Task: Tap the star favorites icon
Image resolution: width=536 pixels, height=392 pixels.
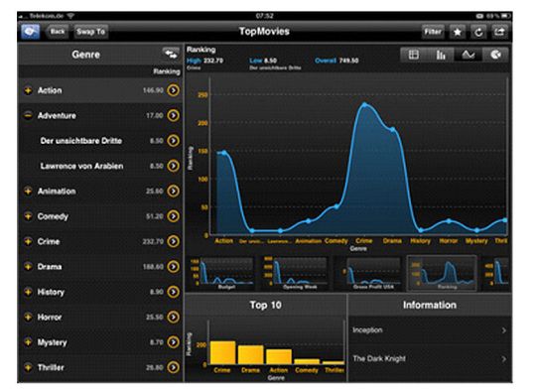Action: pyautogui.click(x=458, y=32)
